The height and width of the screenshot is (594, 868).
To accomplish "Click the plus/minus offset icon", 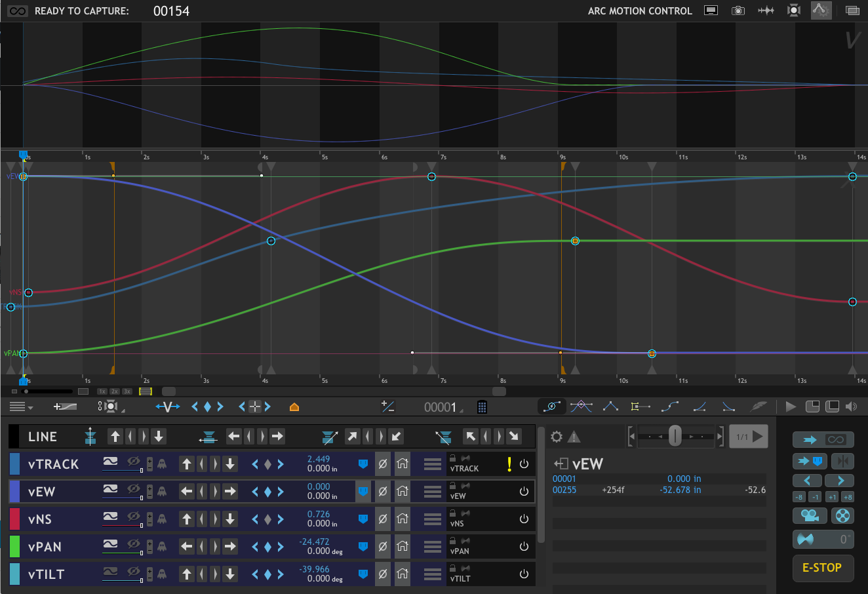I will [x=387, y=407].
